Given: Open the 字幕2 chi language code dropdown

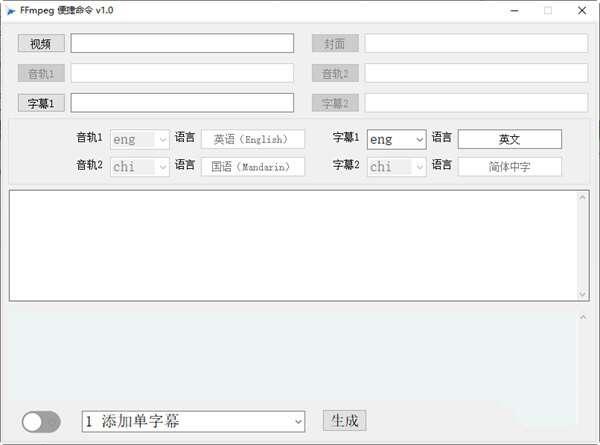Looking at the screenshot, I should (396, 167).
